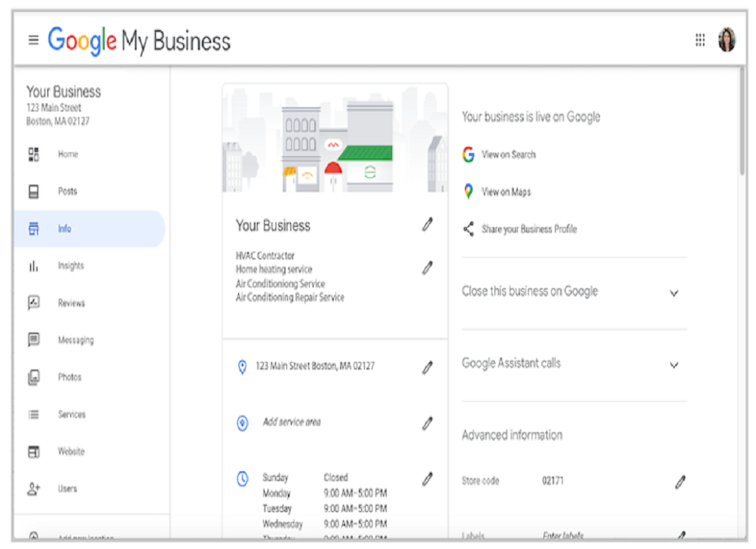The width and height of the screenshot is (756, 549).
Task: Click pencil icon to edit street address
Action: [x=427, y=367]
